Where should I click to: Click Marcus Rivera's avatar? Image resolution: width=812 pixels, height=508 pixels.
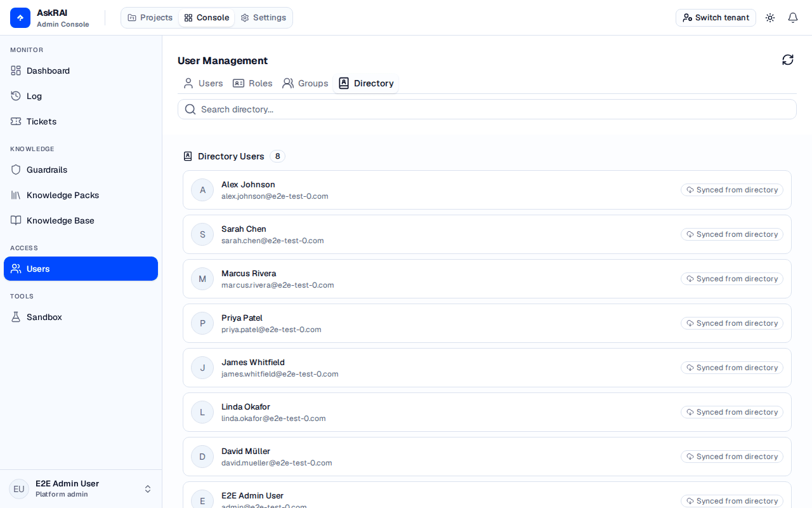tap(202, 279)
